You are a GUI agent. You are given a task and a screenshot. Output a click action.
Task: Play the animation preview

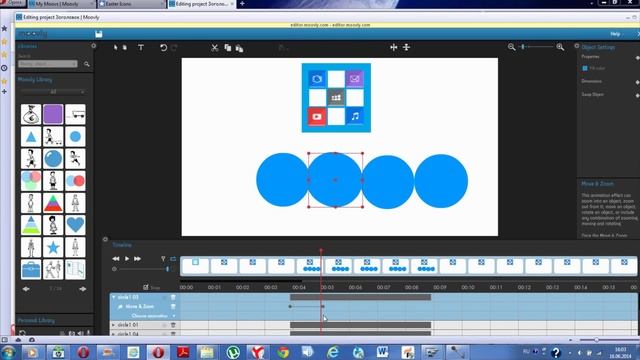[x=127, y=258]
